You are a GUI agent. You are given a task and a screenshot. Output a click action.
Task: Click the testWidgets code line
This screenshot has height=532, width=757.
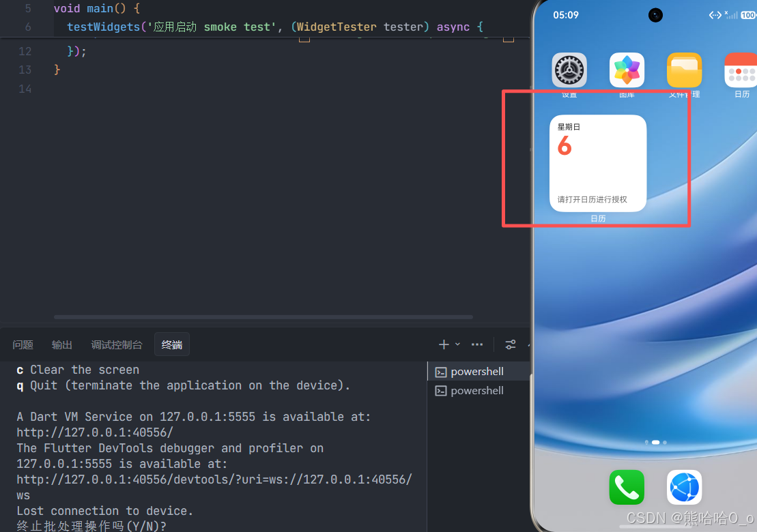[275, 27]
